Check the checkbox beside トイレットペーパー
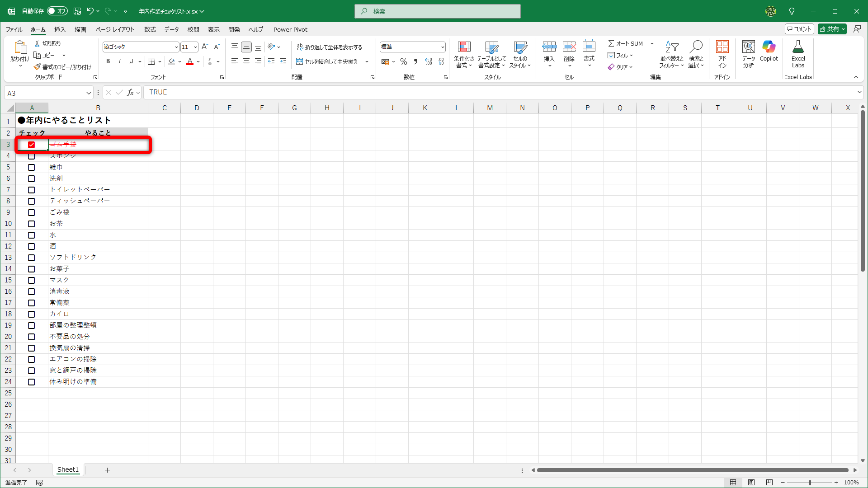 (x=31, y=190)
